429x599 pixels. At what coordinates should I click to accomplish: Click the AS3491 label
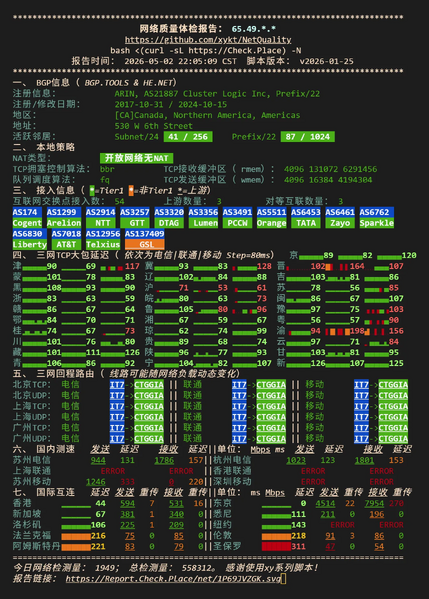[x=238, y=212]
